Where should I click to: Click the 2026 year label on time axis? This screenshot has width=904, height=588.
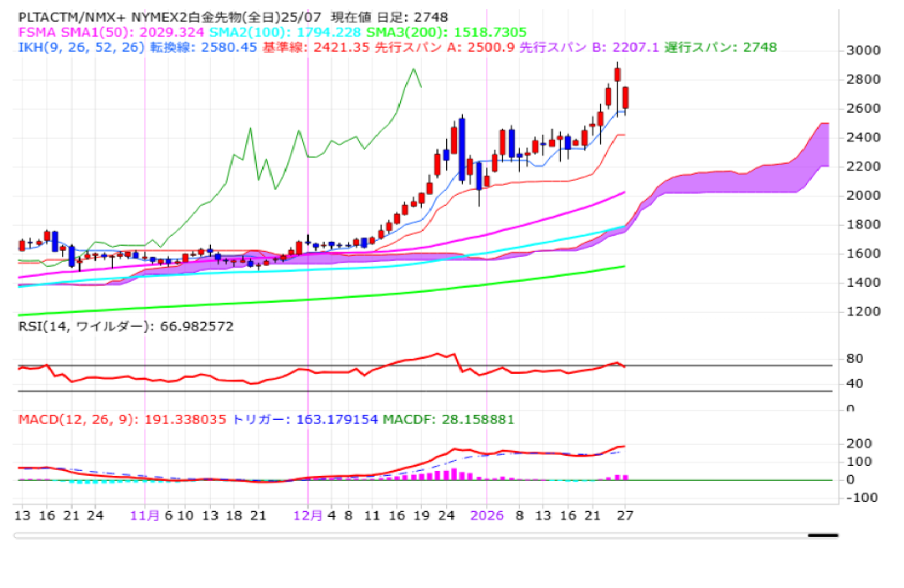(x=487, y=515)
